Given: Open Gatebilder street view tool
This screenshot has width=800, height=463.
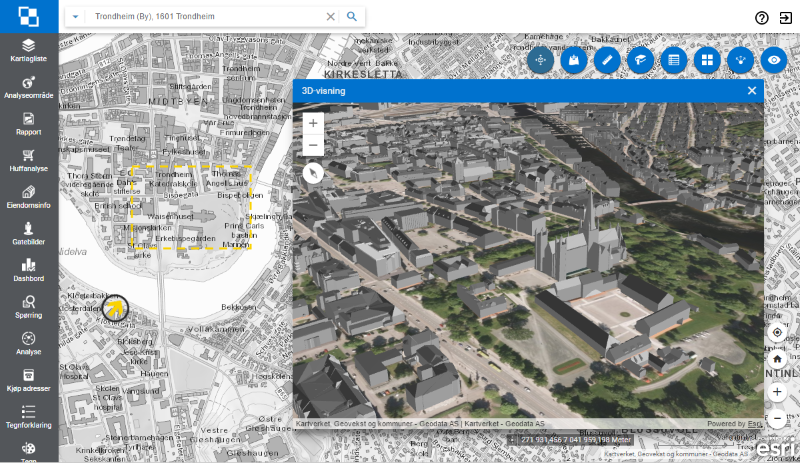Looking at the screenshot, I should 29,232.
